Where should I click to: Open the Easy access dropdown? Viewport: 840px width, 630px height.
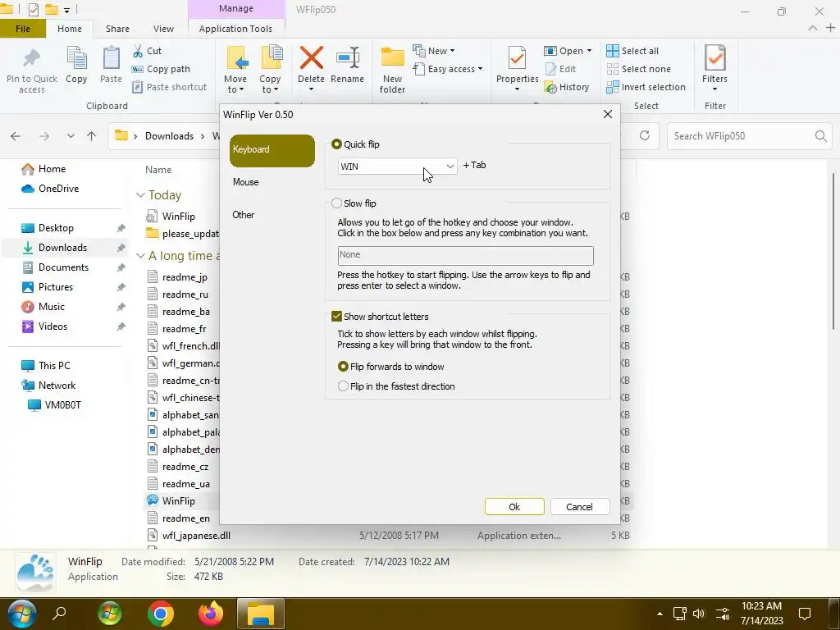(448, 69)
